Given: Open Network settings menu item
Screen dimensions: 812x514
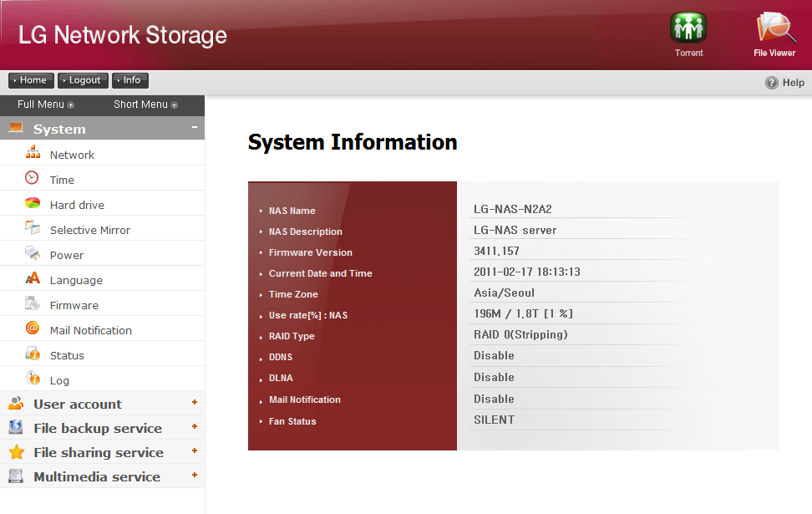Looking at the screenshot, I should click(72, 155).
